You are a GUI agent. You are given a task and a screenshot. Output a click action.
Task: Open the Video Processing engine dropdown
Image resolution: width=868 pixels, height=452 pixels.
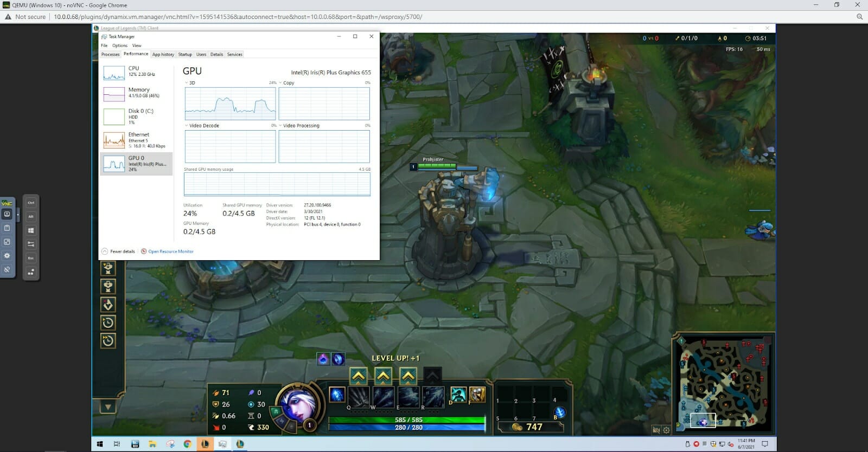pos(299,126)
